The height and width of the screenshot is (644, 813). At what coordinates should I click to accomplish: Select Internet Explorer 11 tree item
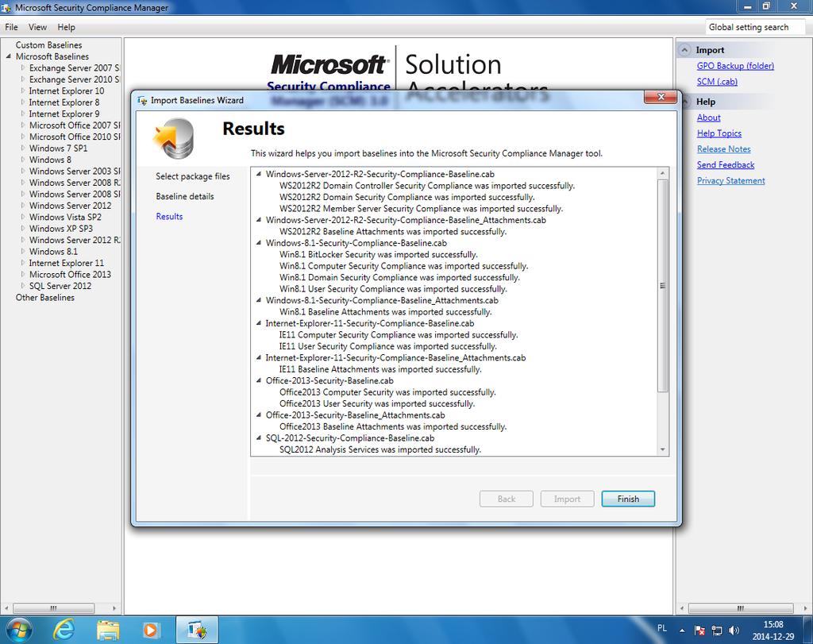(x=67, y=263)
